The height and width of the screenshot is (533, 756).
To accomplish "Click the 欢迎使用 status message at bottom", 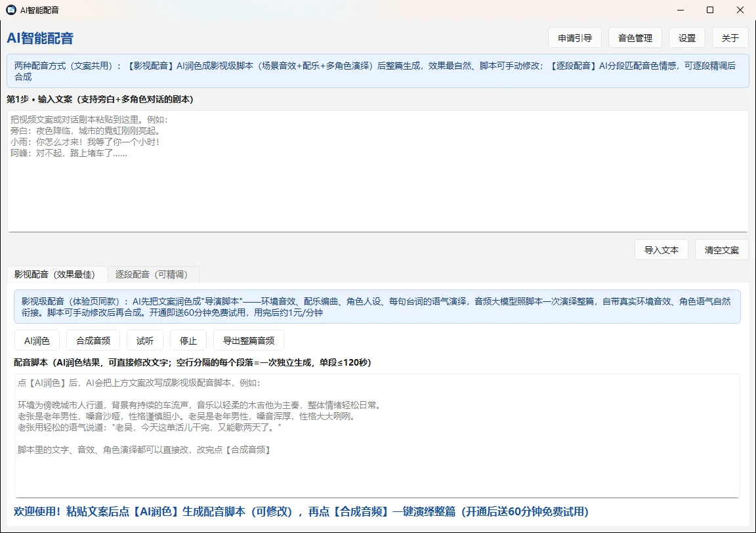I will (301, 511).
